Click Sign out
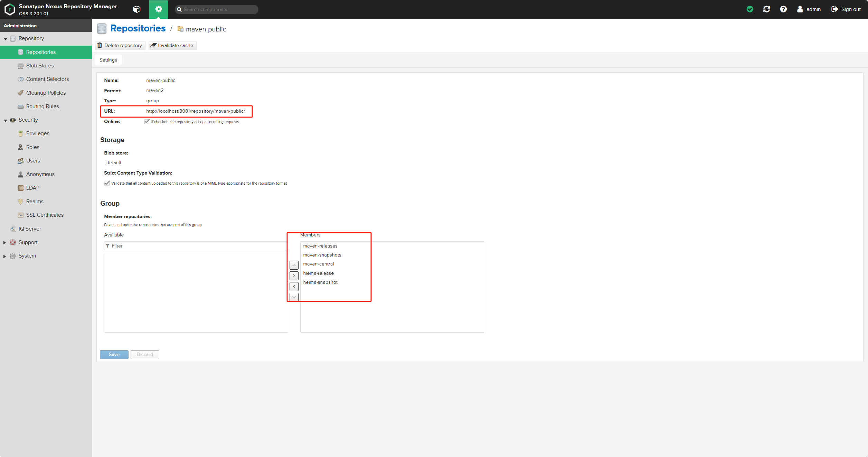This screenshot has width=868, height=457. tap(846, 9)
